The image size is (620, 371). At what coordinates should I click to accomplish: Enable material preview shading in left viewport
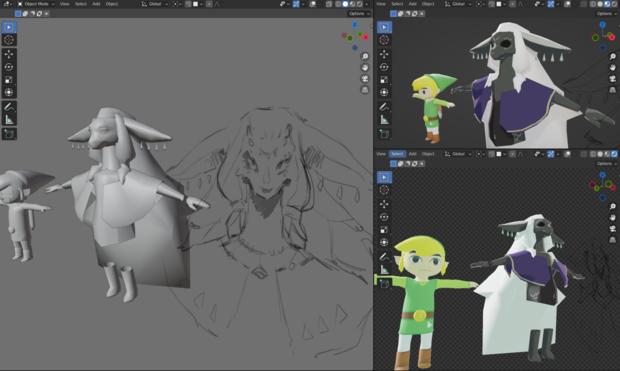point(352,4)
